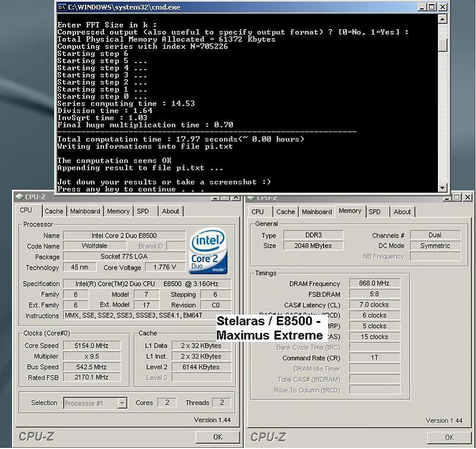This screenshot has width=476, height=449.
Task: Click the FSB:DRAM ratio value 5:8
Action: click(x=374, y=294)
